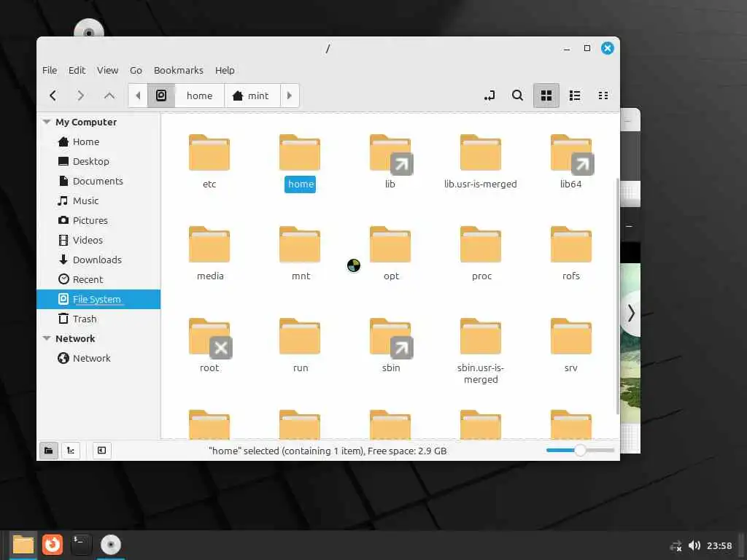
Task: Open the Help menu
Action: (225, 71)
